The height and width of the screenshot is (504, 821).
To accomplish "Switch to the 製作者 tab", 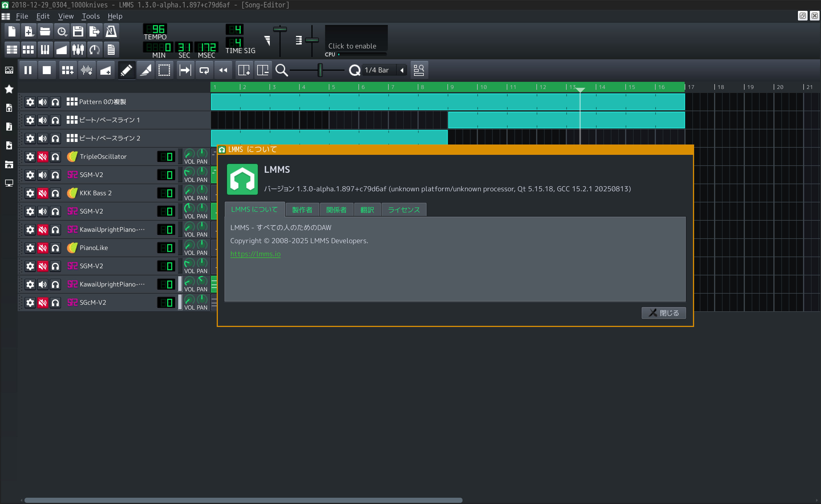I will (302, 210).
